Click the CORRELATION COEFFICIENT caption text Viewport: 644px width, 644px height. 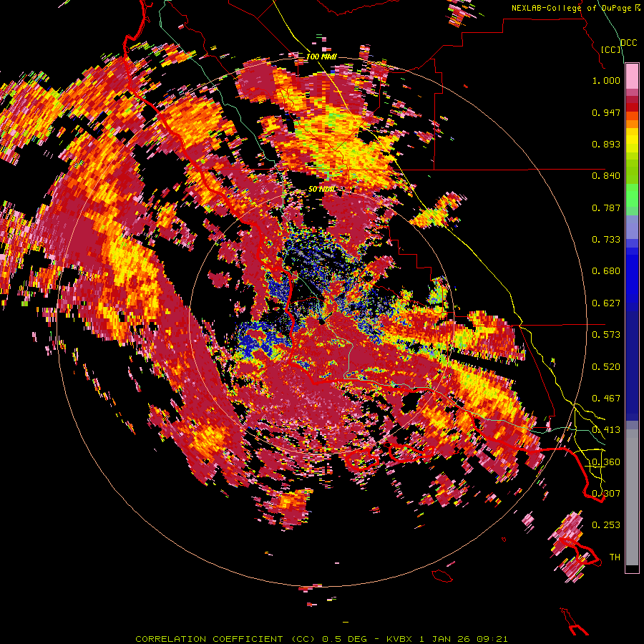(x=210, y=639)
